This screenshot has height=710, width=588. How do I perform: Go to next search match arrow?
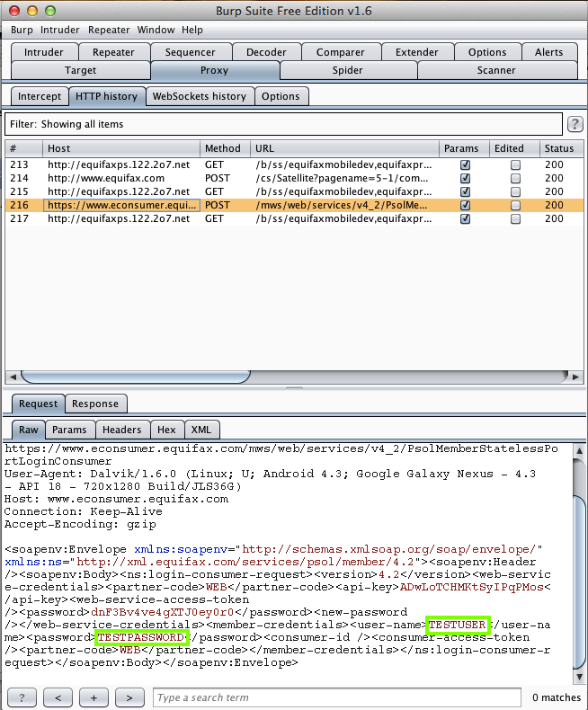tap(129, 697)
